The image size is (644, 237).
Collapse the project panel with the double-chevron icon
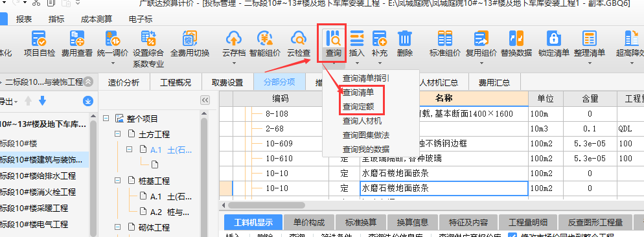pos(88,82)
